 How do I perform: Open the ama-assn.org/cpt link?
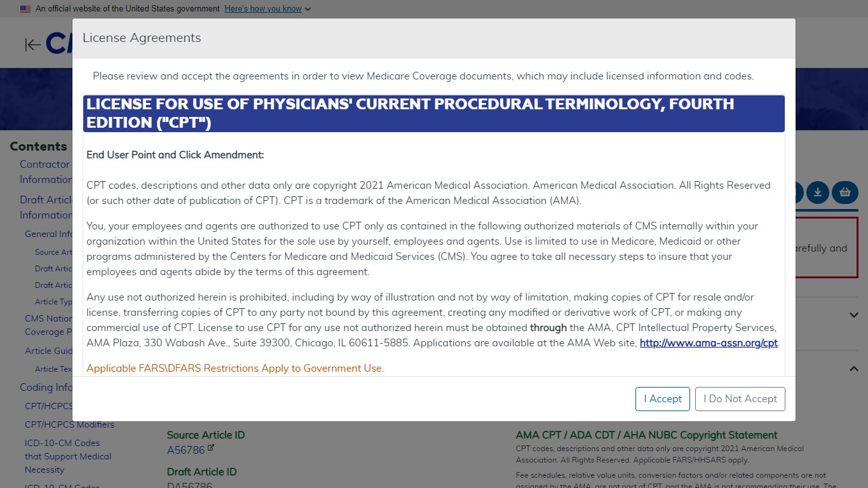pos(709,343)
